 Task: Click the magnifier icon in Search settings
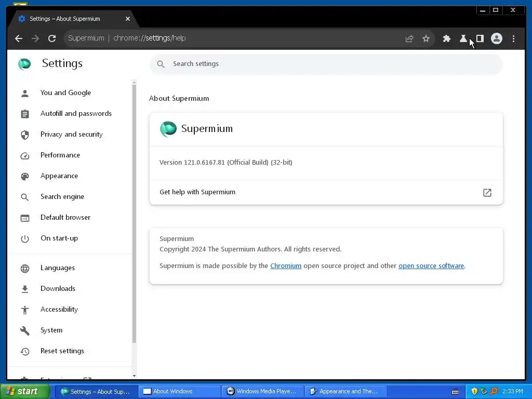click(x=161, y=64)
